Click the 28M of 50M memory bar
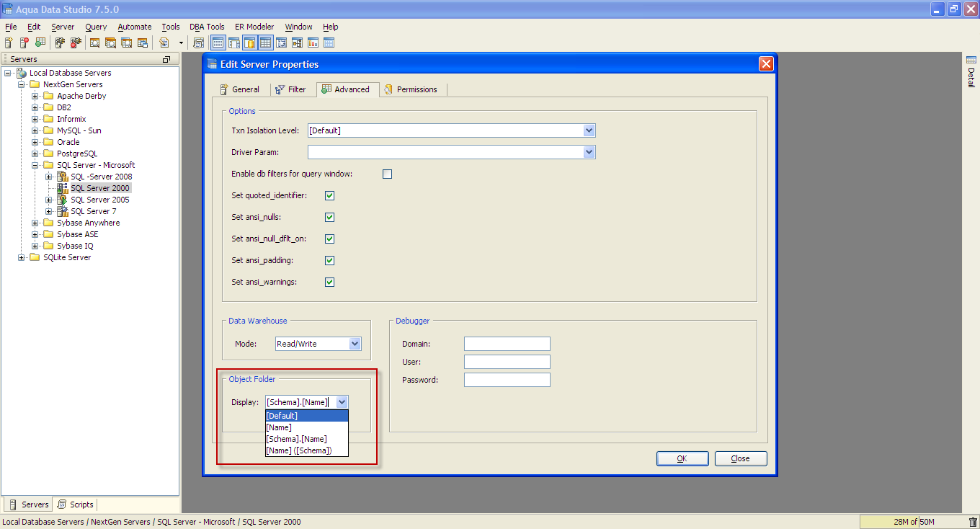The image size is (980, 529). click(913, 522)
